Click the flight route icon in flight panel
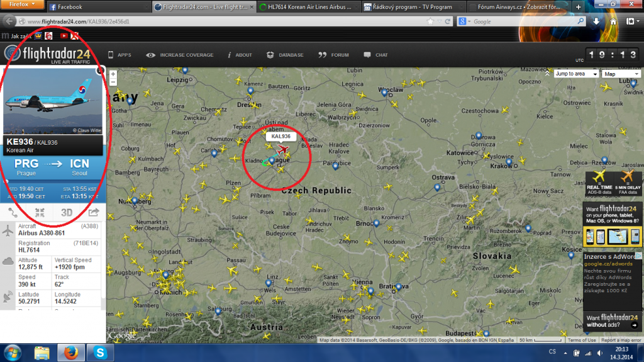 pyautogui.click(x=14, y=212)
